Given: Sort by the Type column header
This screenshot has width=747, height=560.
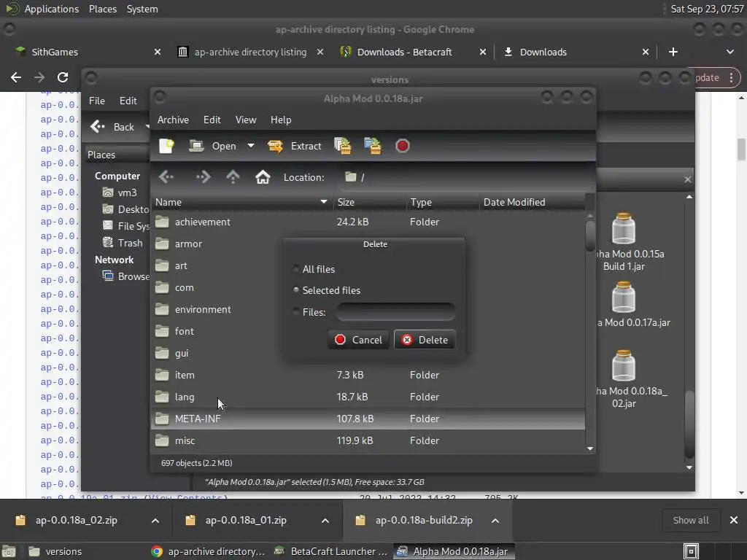Looking at the screenshot, I should tap(443, 203).
